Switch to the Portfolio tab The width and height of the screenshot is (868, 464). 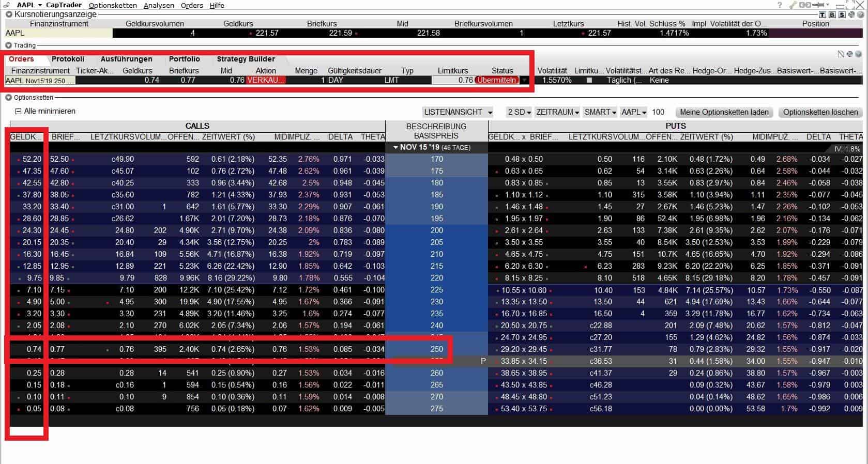(x=184, y=59)
